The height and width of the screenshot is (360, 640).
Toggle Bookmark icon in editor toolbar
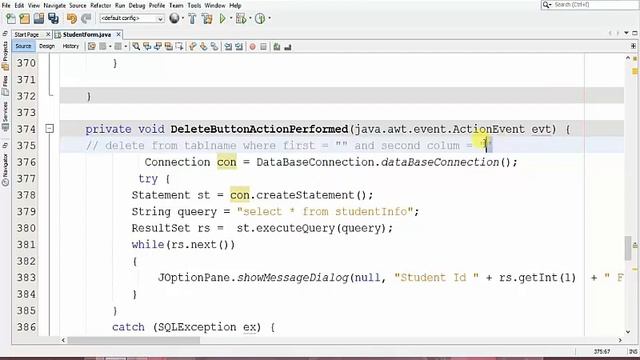coord(214,47)
